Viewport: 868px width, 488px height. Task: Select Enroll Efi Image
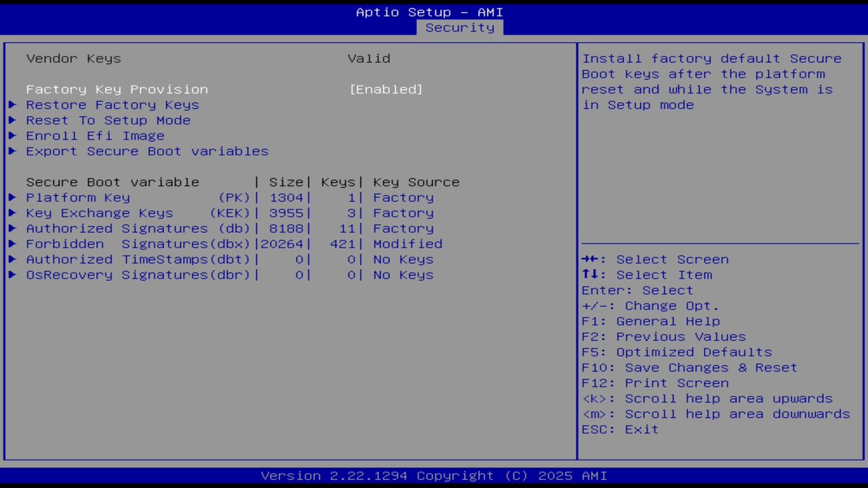pyautogui.click(x=95, y=136)
